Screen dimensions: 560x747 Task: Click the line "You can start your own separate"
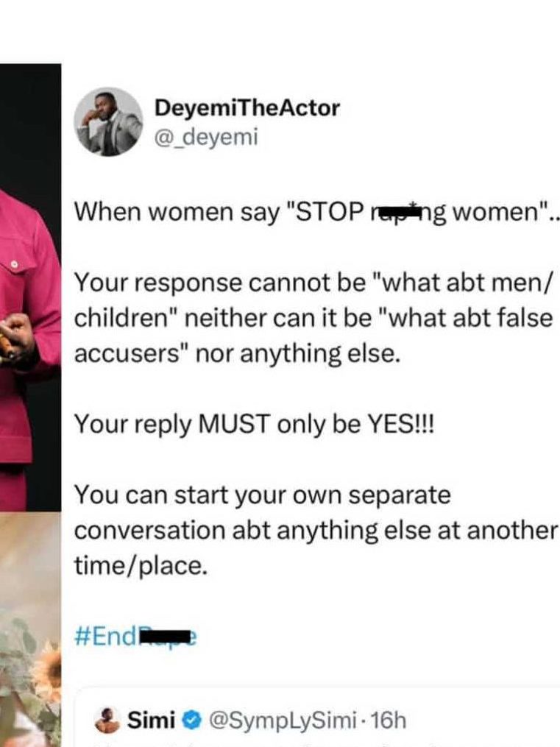[x=263, y=495]
